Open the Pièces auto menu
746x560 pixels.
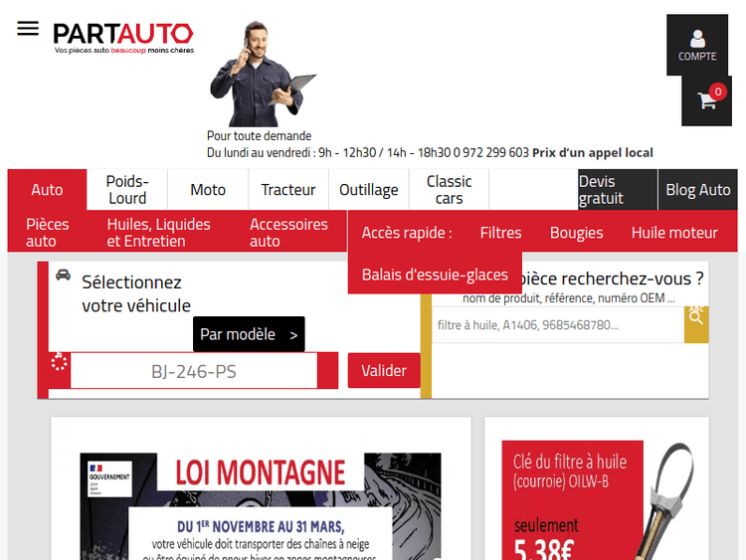[48, 232]
